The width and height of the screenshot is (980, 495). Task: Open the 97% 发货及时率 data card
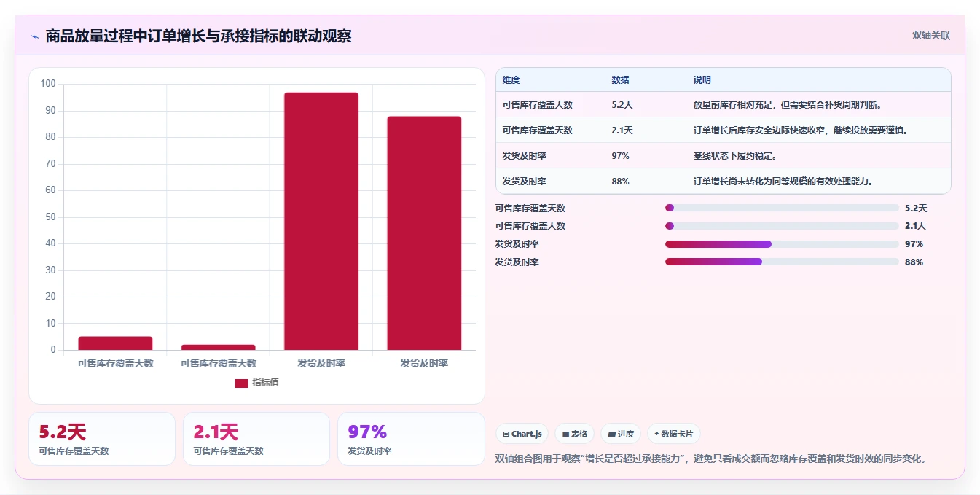point(411,439)
